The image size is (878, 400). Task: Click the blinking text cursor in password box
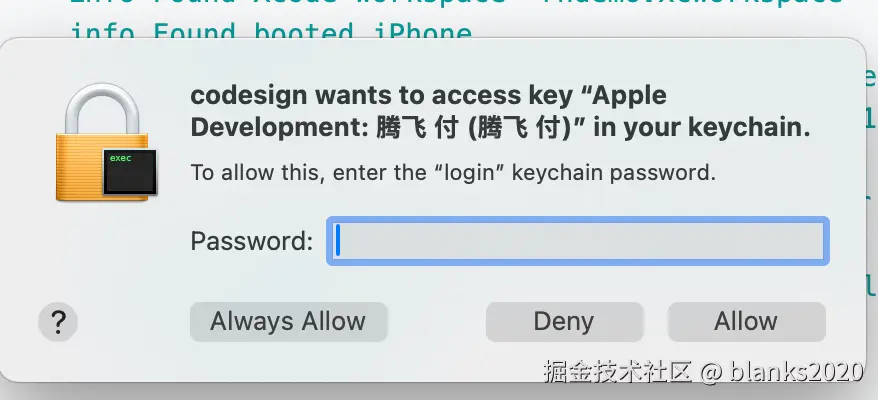pyautogui.click(x=338, y=241)
